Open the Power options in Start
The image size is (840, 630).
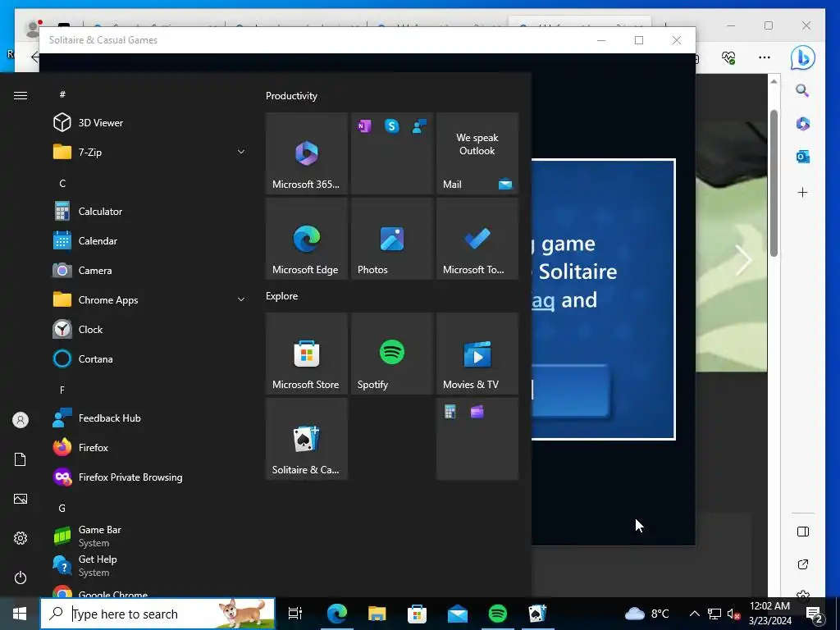pos(21,577)
